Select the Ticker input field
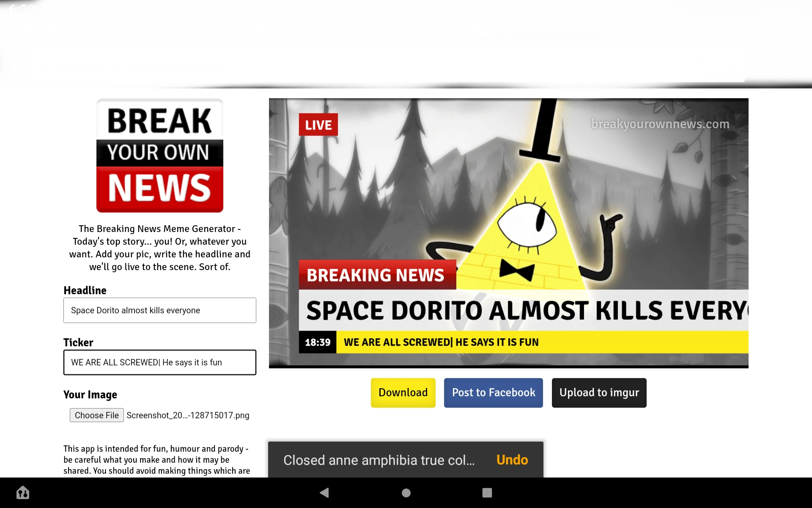The height and width of the screenshot is (508, 812). click(x=159, y=362)
